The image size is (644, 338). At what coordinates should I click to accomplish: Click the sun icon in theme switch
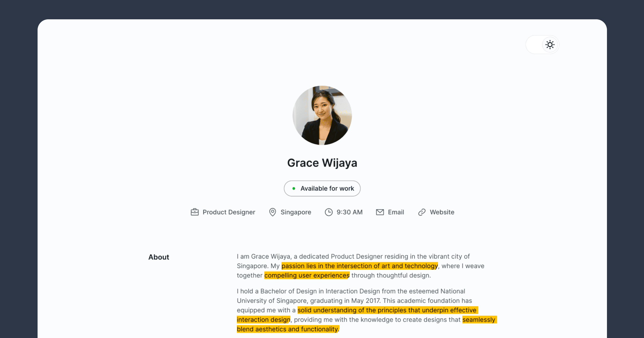click(550, 45)
